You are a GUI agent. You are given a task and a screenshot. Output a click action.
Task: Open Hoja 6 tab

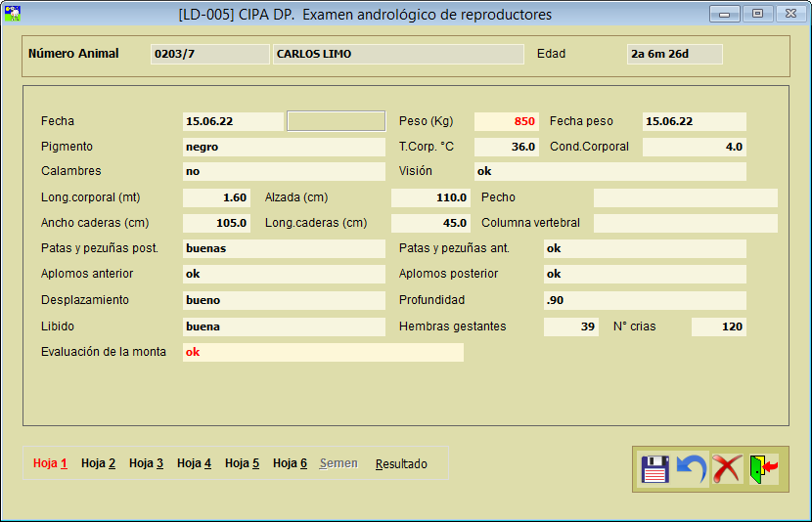tap(290, 463)
